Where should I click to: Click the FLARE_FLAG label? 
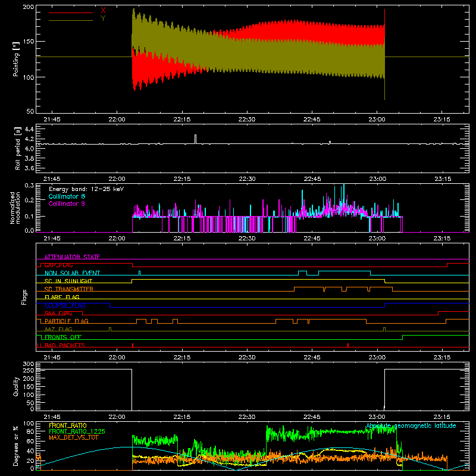(62, 297)
